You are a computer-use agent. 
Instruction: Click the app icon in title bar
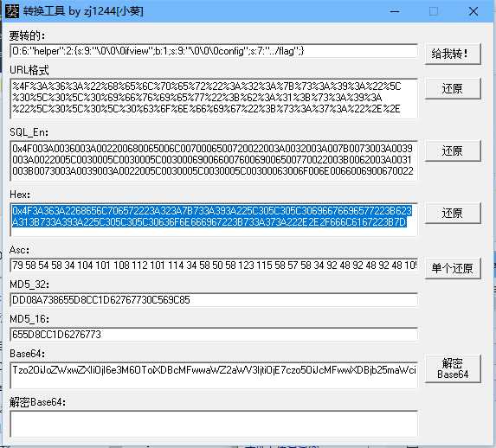pos(12,11)
